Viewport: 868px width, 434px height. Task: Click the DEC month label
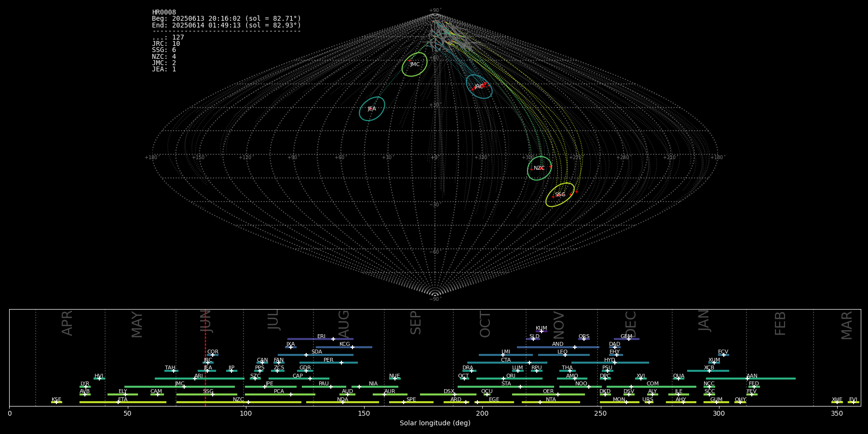631,324
